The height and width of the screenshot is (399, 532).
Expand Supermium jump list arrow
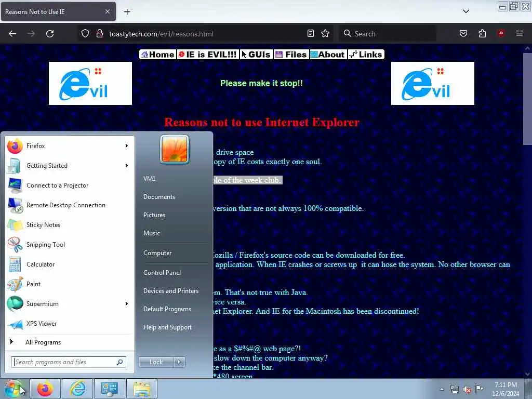[127, 303]
